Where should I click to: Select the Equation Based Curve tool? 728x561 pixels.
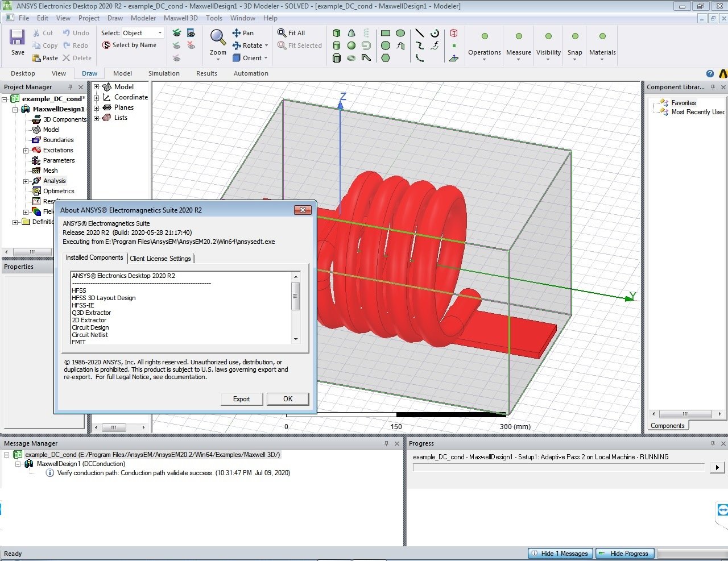pyautogui.click(x=435, y=45)
